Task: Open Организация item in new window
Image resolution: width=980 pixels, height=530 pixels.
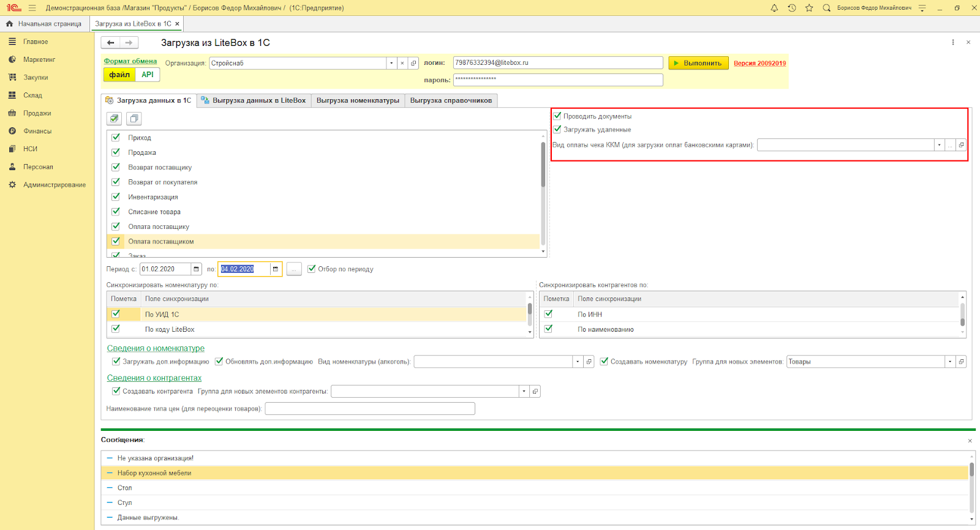Action: [x=413, y=63]
